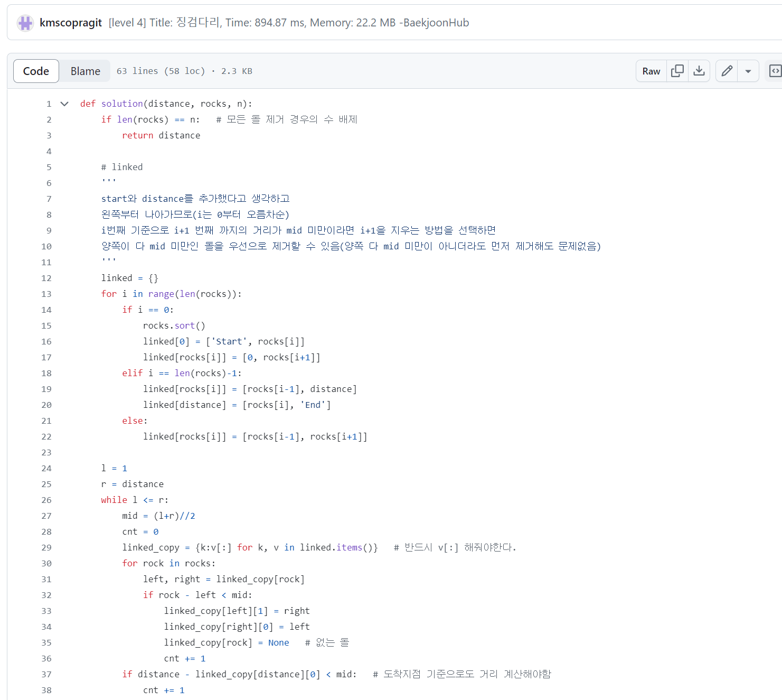Click the 63 lines (58 loc) label
Screen dimensions: 782x700
162,70
